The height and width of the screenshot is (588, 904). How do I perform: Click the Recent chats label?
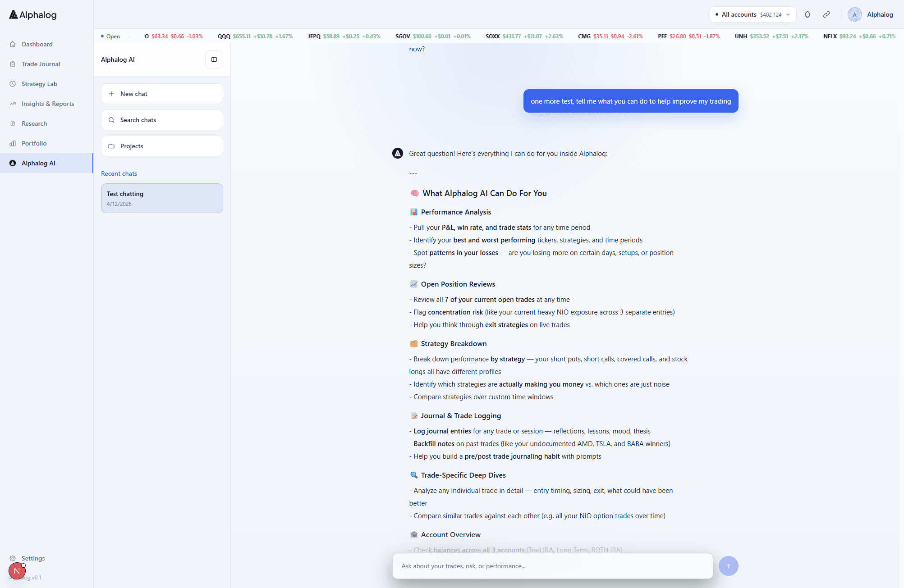[119, 173]
